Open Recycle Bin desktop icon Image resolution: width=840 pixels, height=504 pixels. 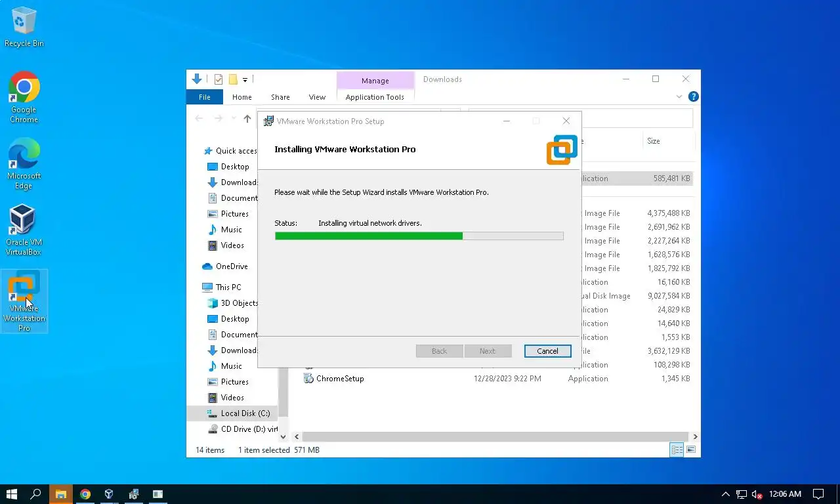[x=24, y=28]
